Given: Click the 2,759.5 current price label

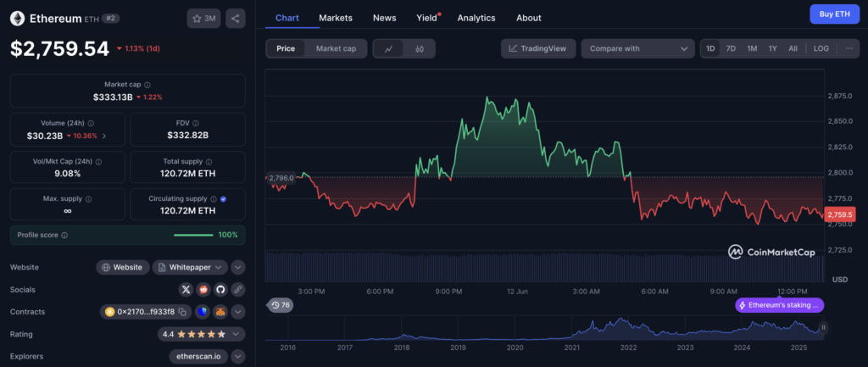Looking at the screenshot, I should pos(840,214).
